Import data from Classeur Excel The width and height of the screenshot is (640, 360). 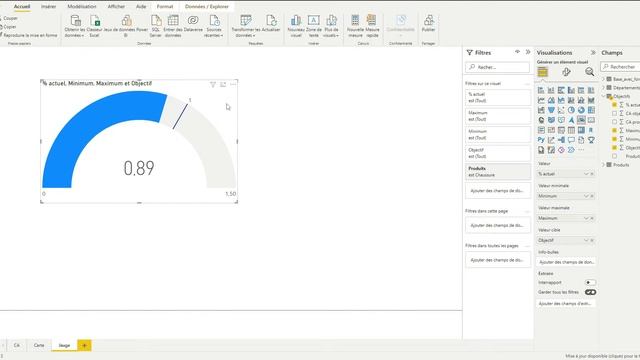94,26
